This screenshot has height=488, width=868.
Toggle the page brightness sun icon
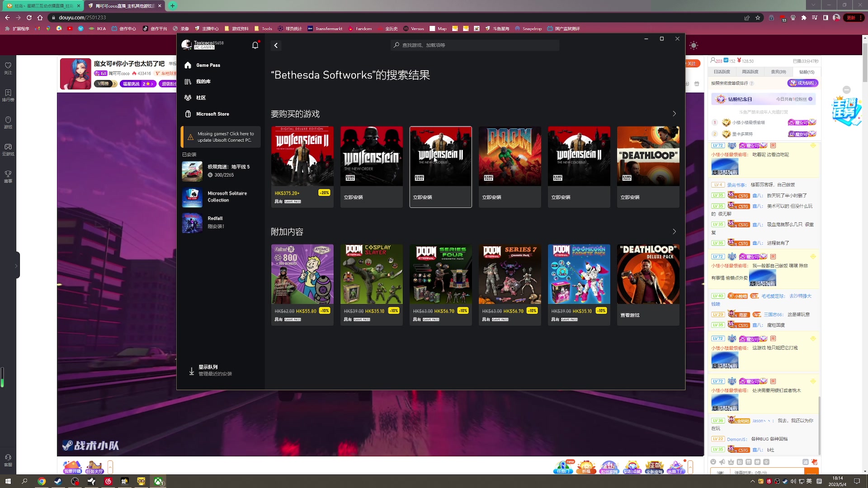point(693,45)
